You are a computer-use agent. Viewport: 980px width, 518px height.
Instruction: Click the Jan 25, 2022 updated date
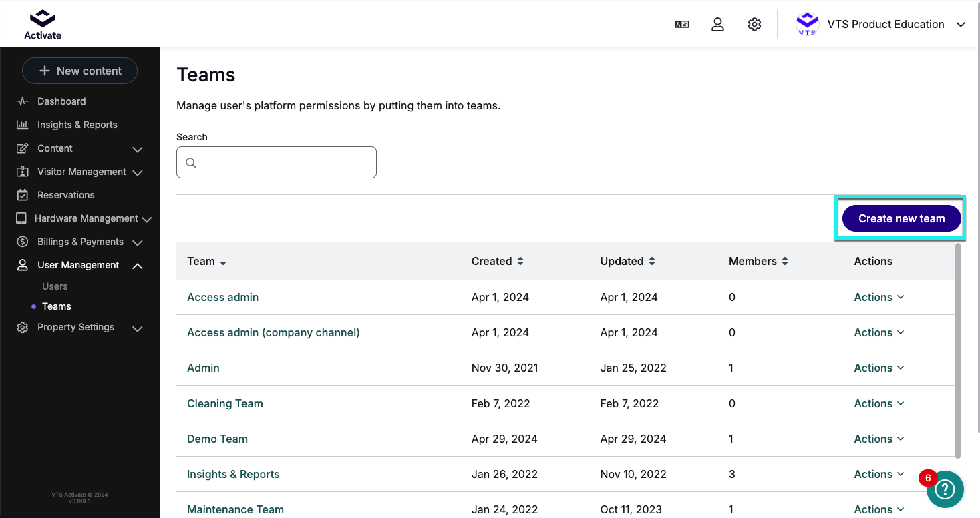point(633,368)
